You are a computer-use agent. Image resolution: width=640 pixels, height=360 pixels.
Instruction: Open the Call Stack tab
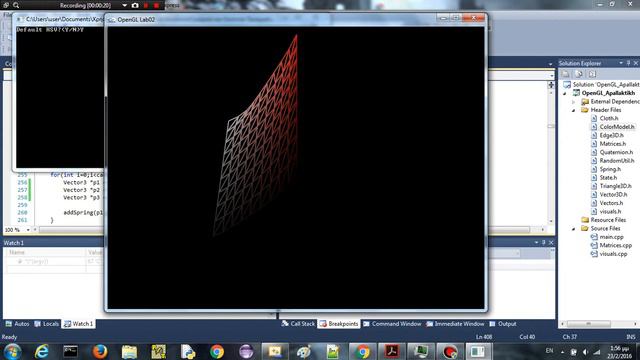tap(298, 324)
